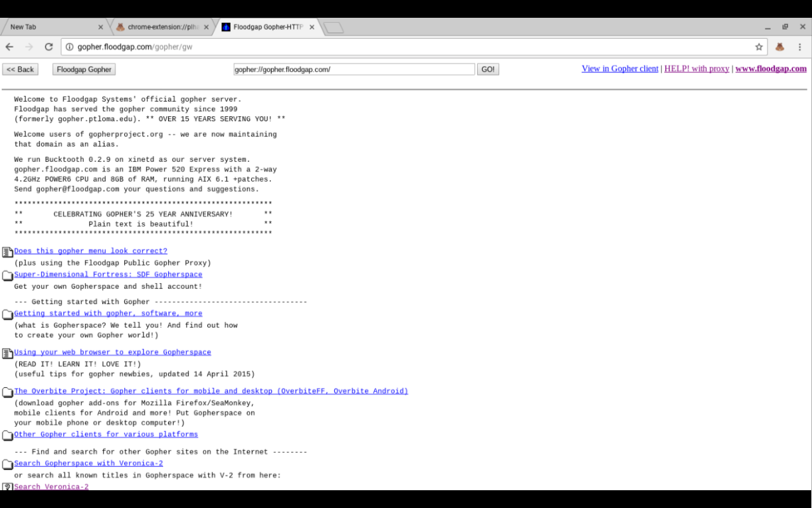Open 'Using your web browser to explore Gopherspace'
Screen dimensions: 812x508
tap(112, 352)
